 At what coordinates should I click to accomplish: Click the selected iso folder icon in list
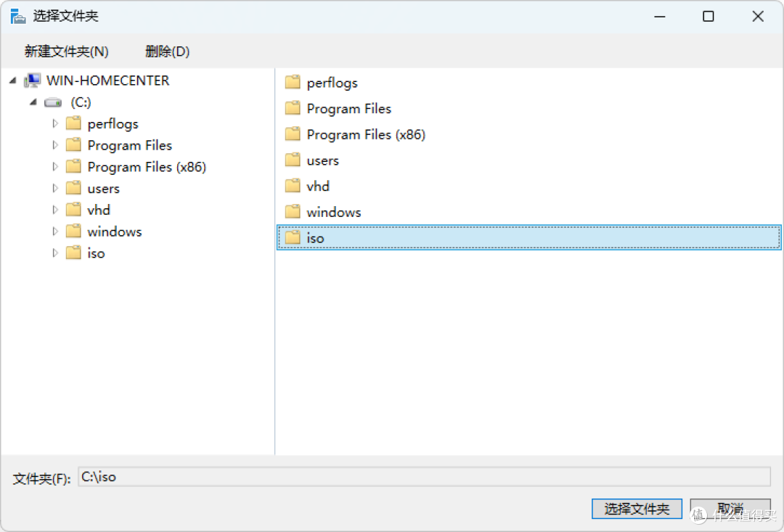coord(293,237)
